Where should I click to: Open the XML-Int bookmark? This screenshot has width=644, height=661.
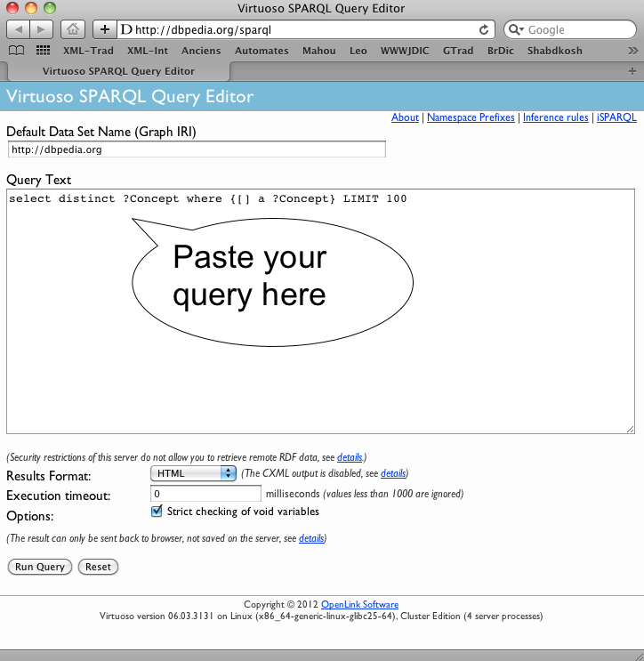[x=148, y=51]
